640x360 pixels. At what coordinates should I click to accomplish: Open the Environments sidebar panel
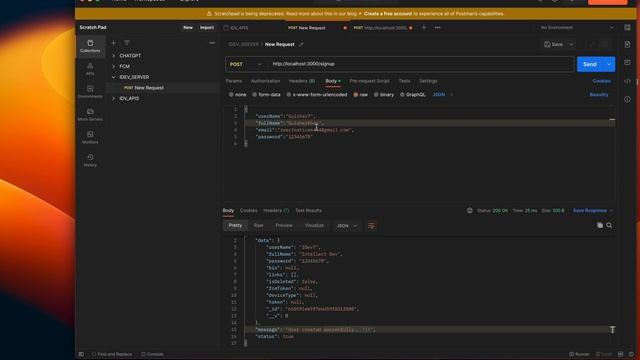(90, 92)
